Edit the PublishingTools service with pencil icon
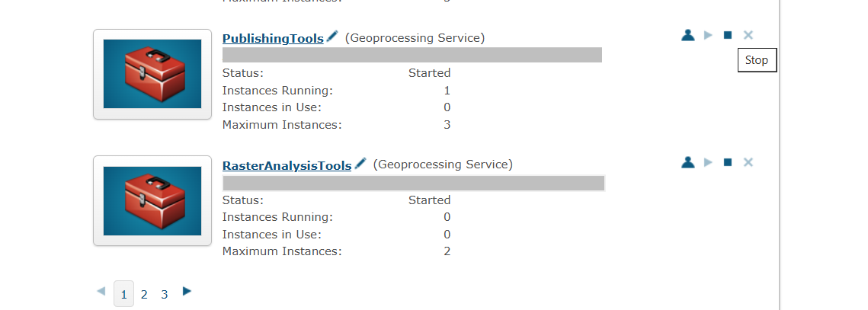Screen dimensions: 868x310 tap(332, 37)
